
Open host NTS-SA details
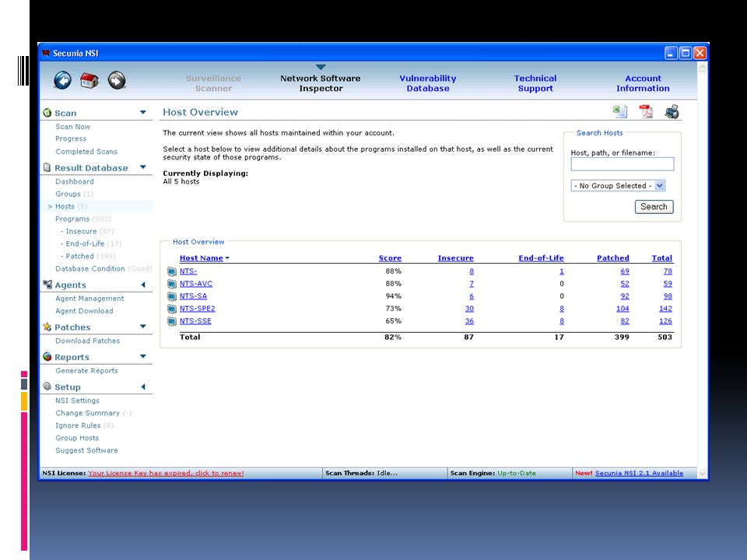tap(193, 296)
